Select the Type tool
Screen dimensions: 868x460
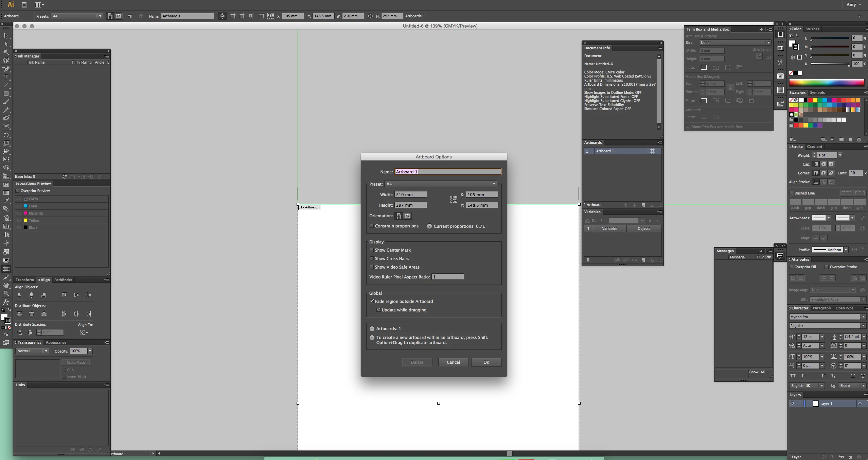[6, 77]
